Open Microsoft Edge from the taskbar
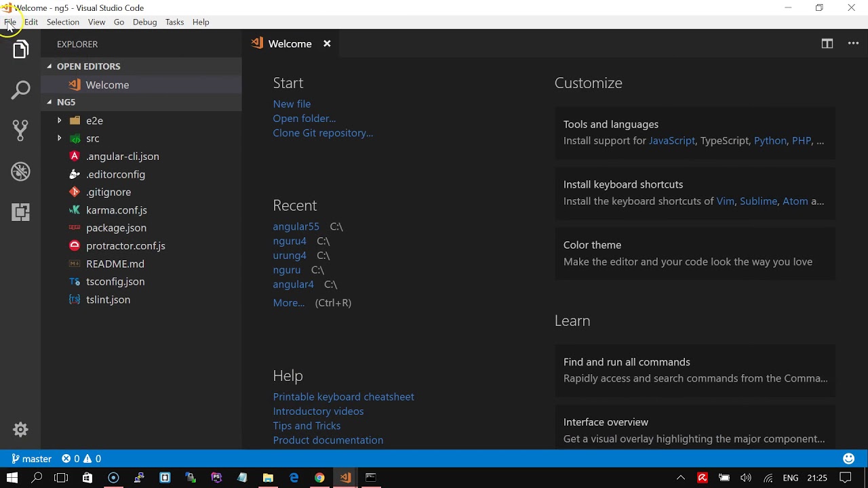868x488 pixels. (294, 478)
